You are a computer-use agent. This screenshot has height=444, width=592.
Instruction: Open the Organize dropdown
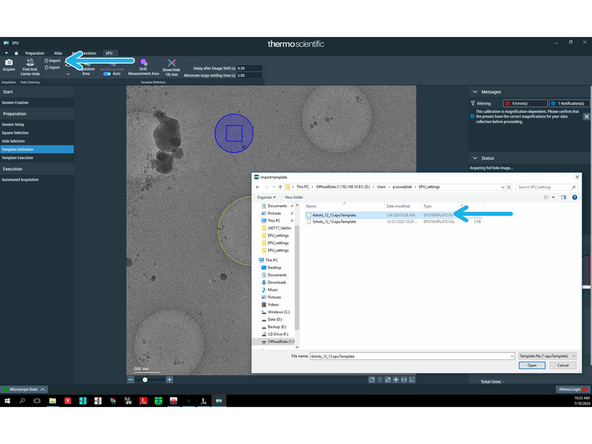pyautogui.click(x=266, y=197)
